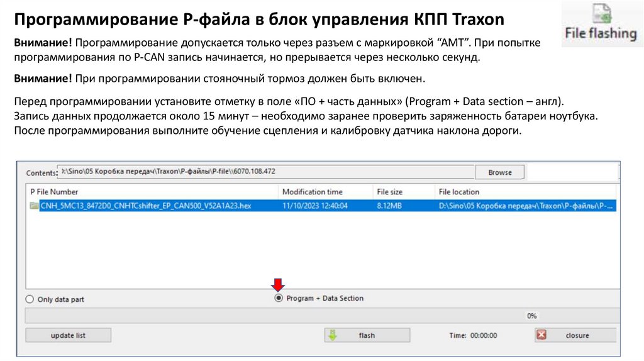Click the Contents path input field
This screenshot has width=644, height=361.
[x=266, y=172]
